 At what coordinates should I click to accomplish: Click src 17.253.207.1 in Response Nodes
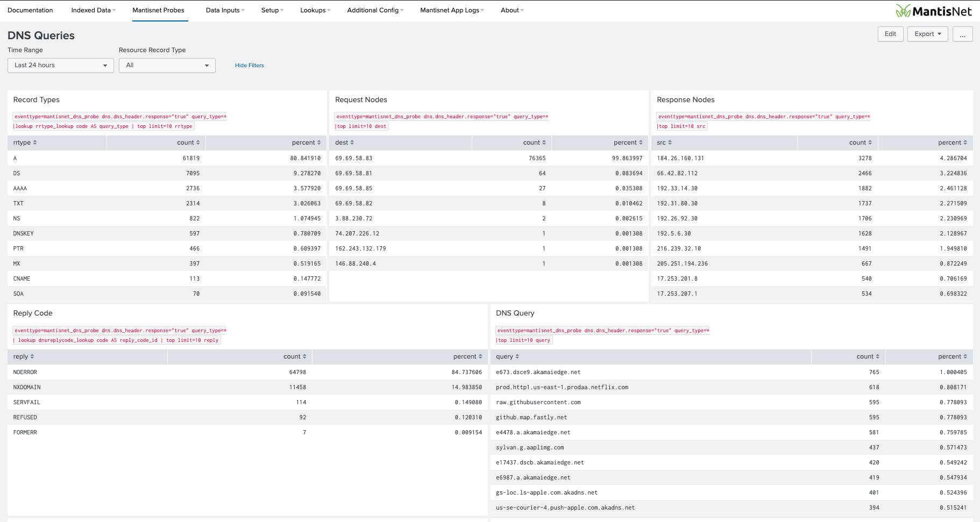click(x=677, y=294)
